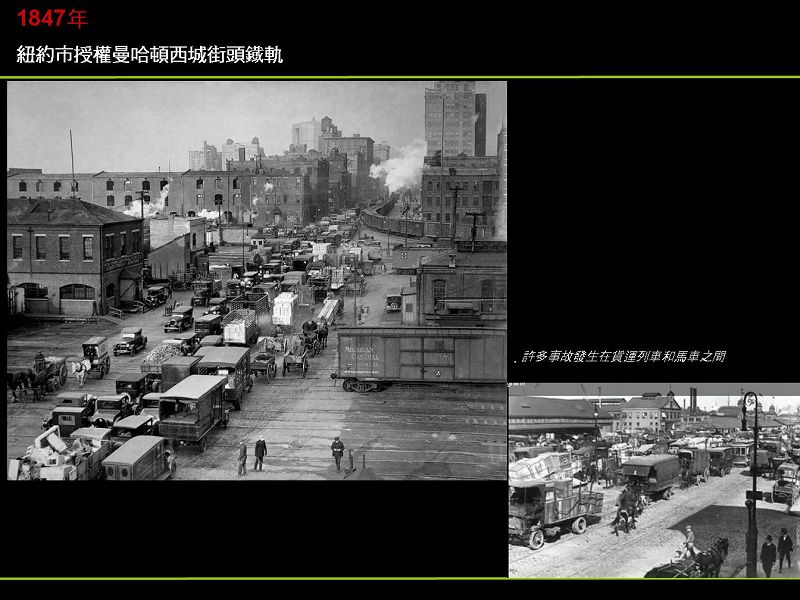Viewport: 800px width, 600px height.
Task: Select the loaded truck in the small photo
Action: [553, 500]
